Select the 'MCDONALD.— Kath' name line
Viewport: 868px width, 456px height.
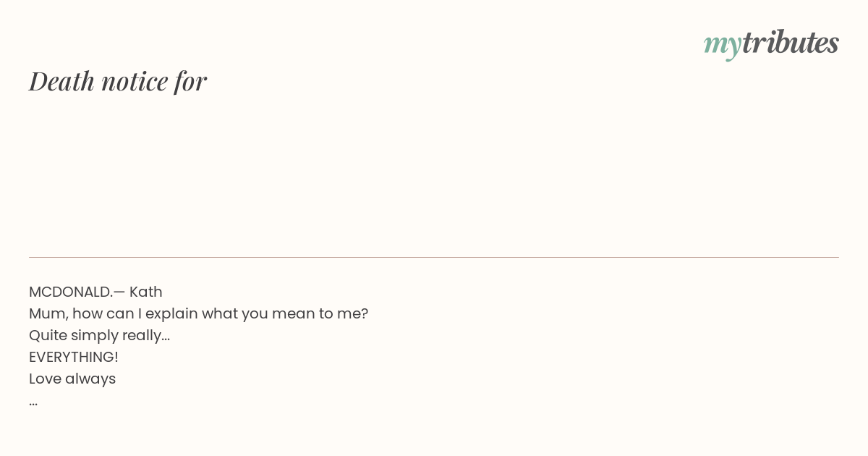95,292
